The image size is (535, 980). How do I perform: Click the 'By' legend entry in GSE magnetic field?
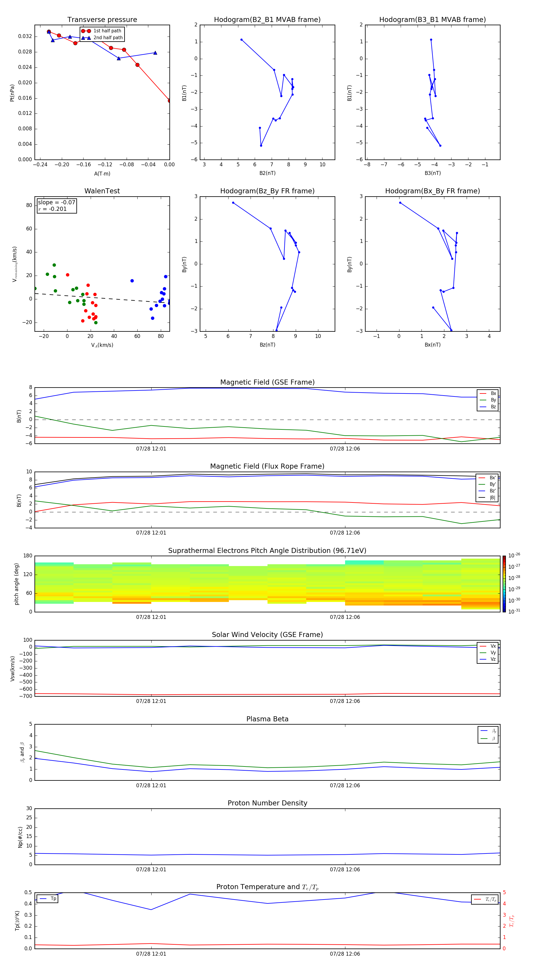(488, 400)
